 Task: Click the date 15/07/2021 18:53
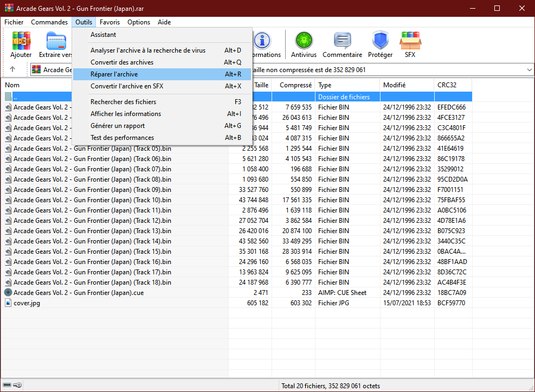coord(407,303)
